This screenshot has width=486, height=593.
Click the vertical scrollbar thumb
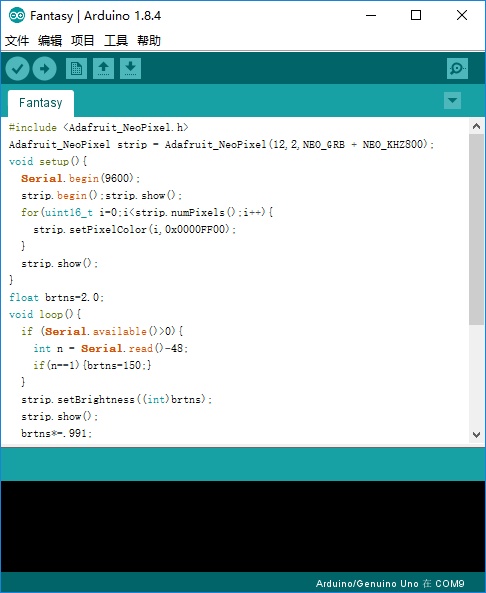[477, 229]
